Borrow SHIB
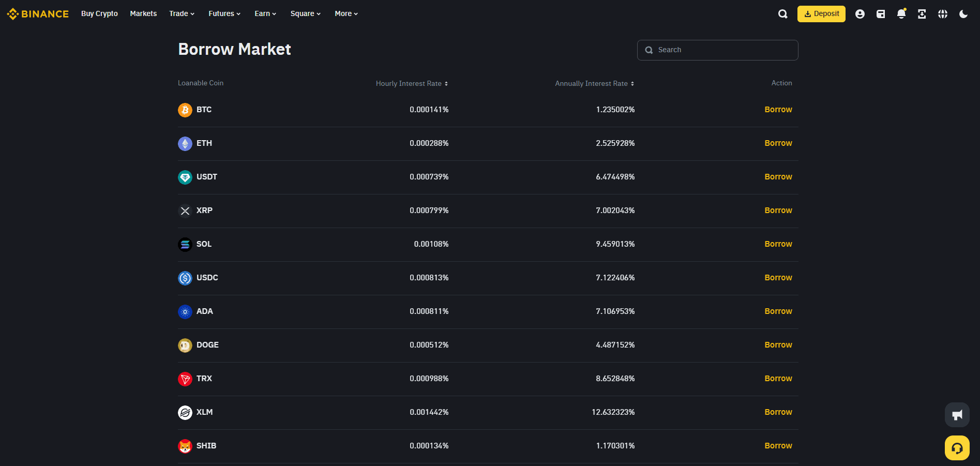The width and height of the screenshot is (980, 466). click(778, 446)
